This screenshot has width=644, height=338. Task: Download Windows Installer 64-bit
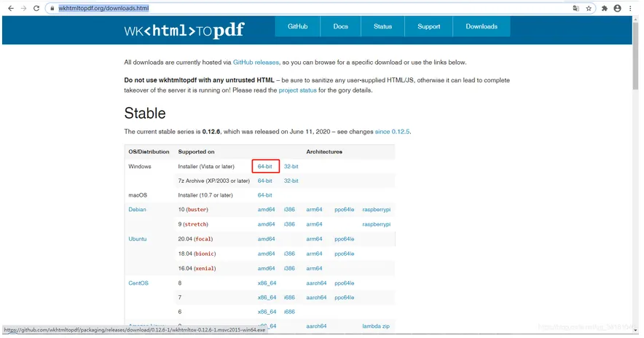pyautogui.click(x=265, y=166)
